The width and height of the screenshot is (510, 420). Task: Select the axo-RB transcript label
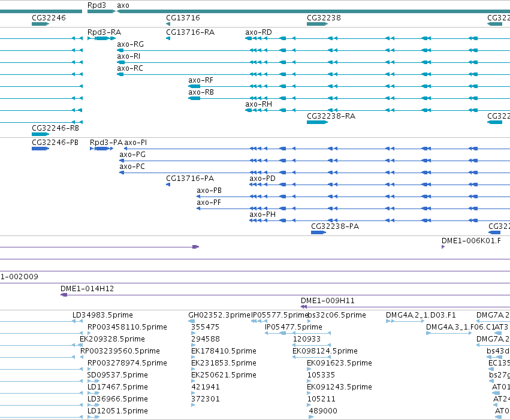201,92
